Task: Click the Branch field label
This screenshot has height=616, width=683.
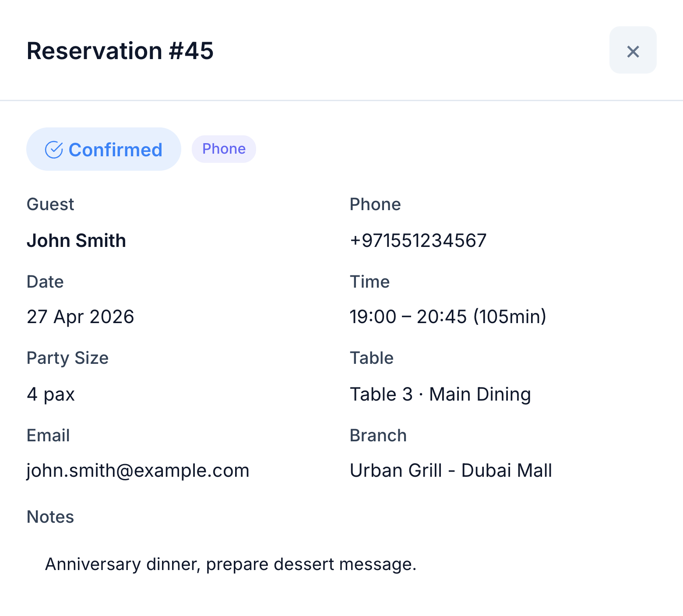Action: [378, 436]
